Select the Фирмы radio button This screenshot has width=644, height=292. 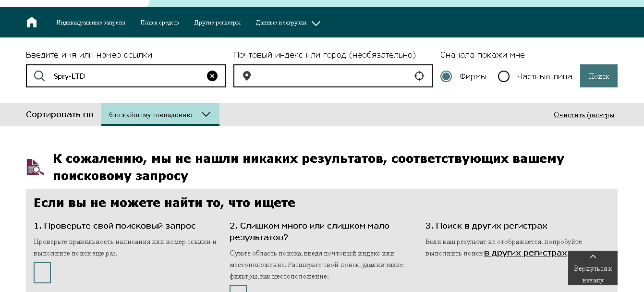coord(446,76)
